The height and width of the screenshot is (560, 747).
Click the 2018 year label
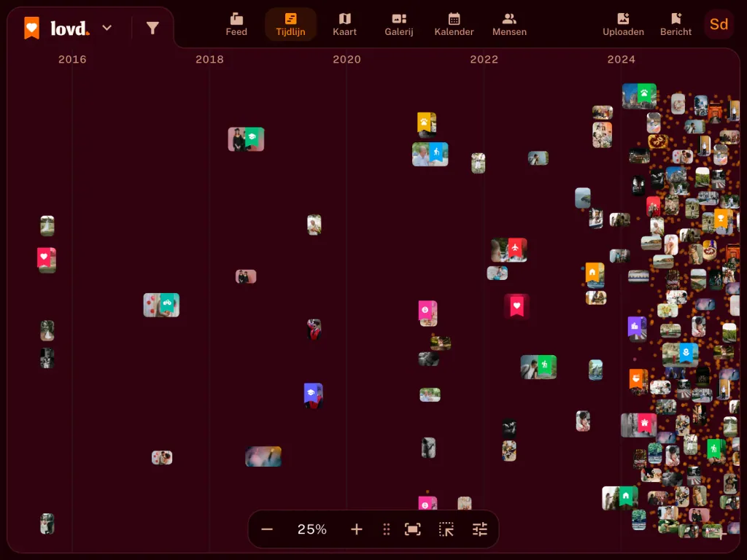coord(209,60)
